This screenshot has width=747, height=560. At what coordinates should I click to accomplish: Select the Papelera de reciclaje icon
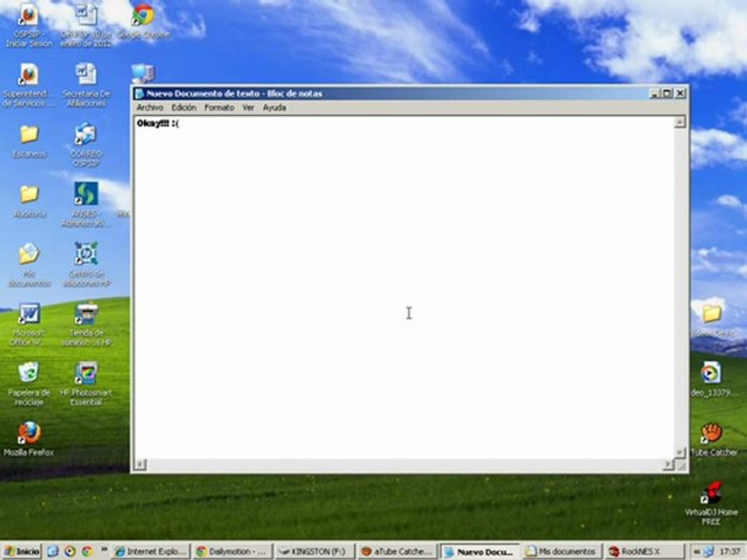[29, 383]
